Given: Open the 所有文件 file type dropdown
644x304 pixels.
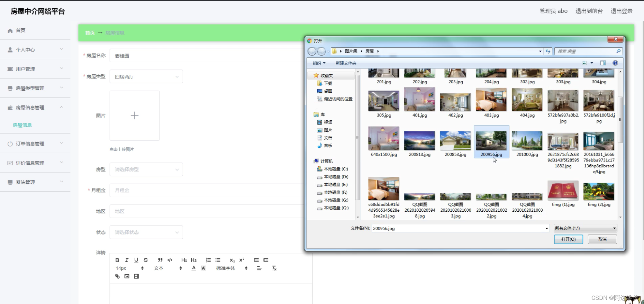Looking at the screenshot, I should coord(585,228).
